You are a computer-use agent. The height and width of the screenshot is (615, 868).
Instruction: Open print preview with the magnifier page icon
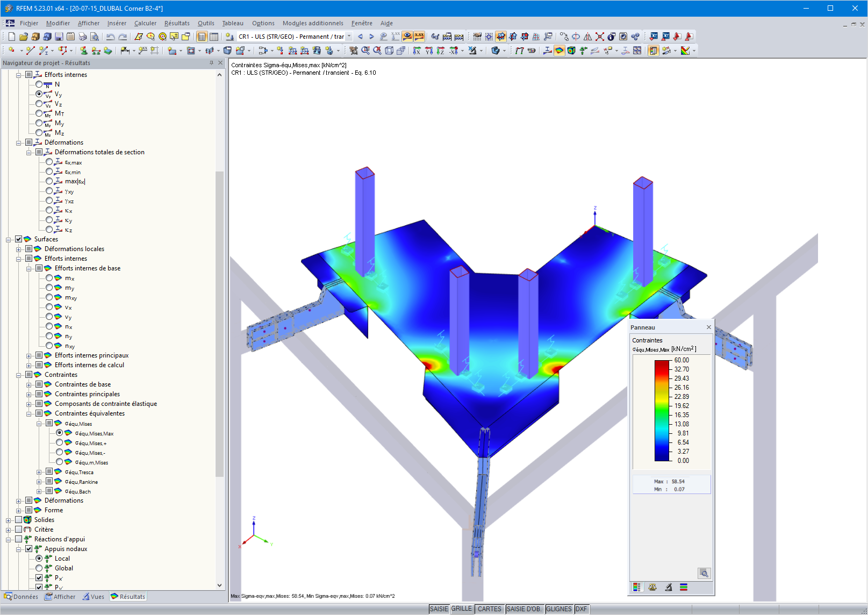coord(95,37)
